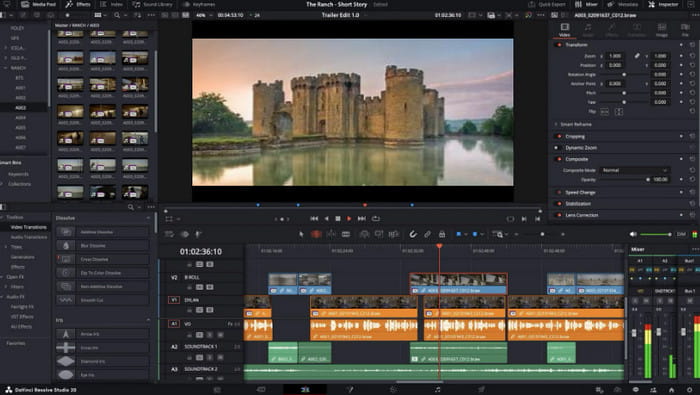Collapse the Iris transitions group
This screenshot has height=395, width=700.
pos(148,320)
